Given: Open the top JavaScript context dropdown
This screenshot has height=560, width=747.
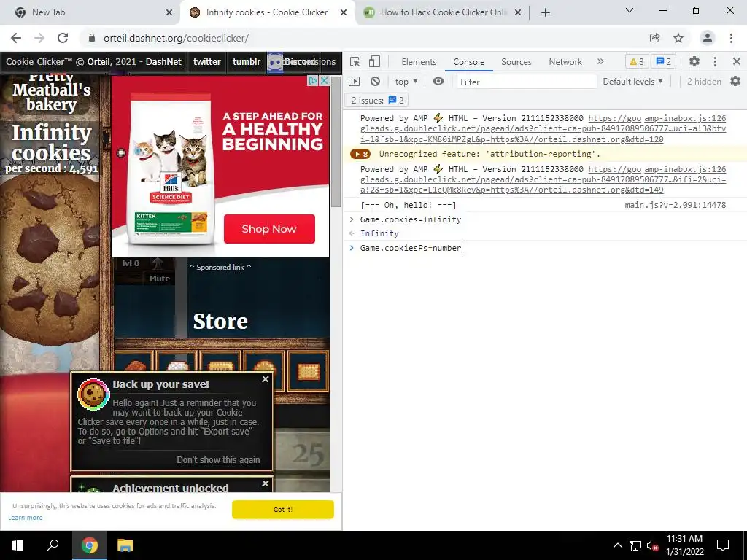Looking at the screenshot, I should coord(406,82).
